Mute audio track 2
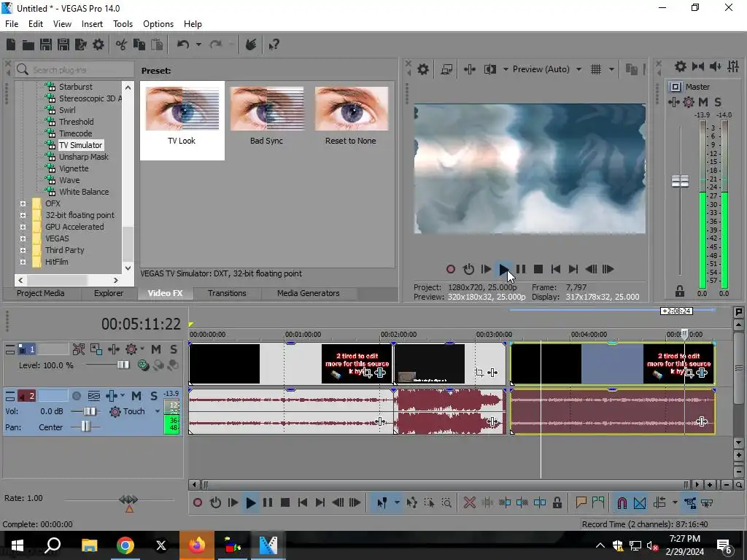Screen dimensions: 747x560 tap(136, 396)
